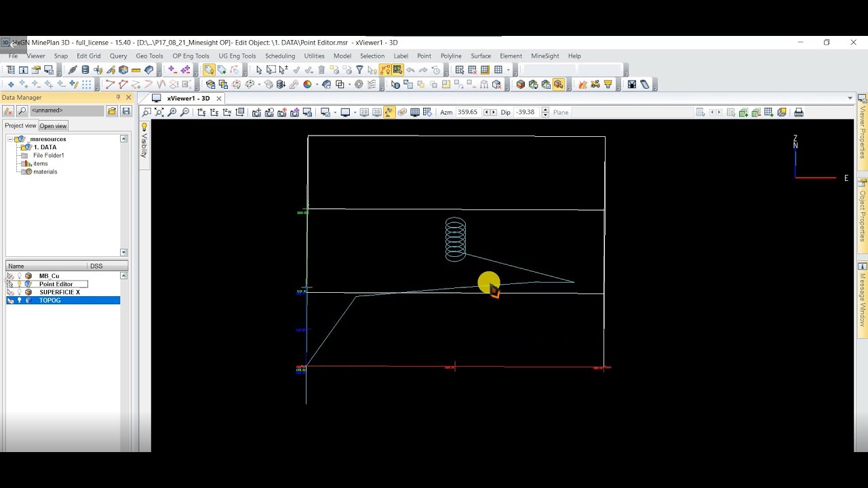This screenshot has height=488, width=868.
Task: Toggle the MB_Cu visibility light bulb
Action: (19, 276)
